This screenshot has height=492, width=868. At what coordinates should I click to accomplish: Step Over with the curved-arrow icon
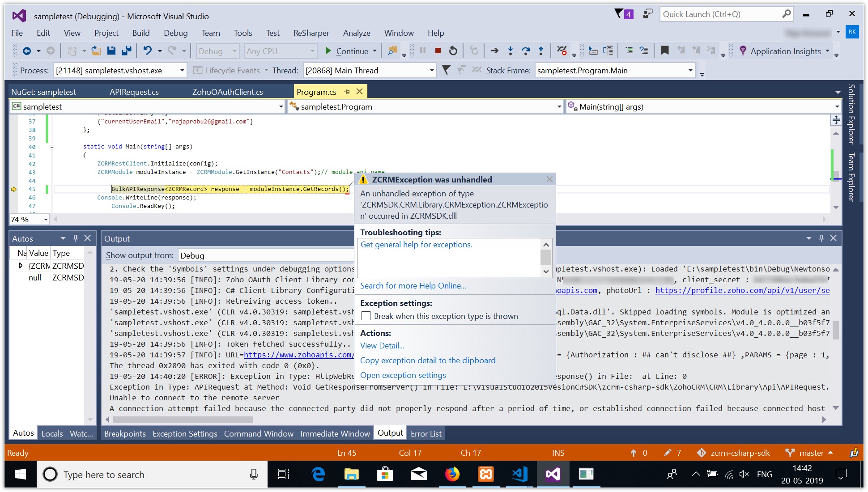point(526,51)
